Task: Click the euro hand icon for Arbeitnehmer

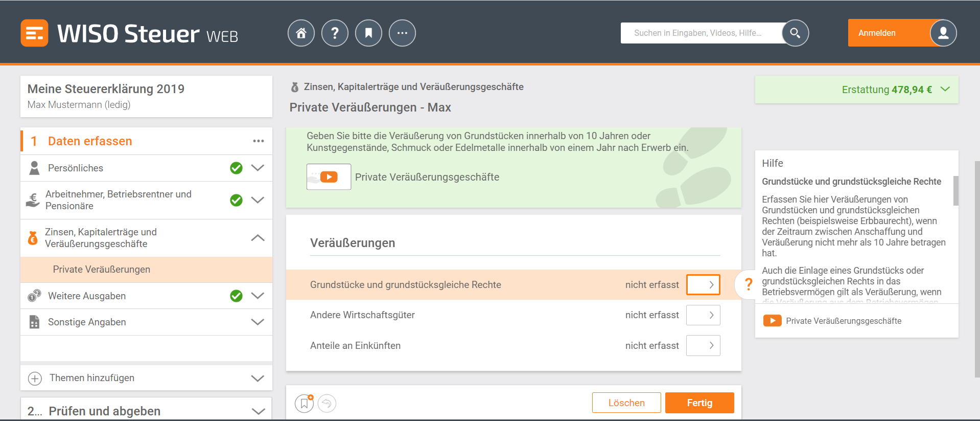Action: [x=33, y=200]
